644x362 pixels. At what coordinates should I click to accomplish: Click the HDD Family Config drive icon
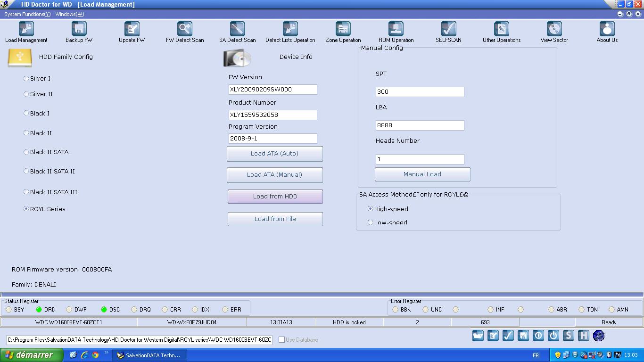point(20,58)
